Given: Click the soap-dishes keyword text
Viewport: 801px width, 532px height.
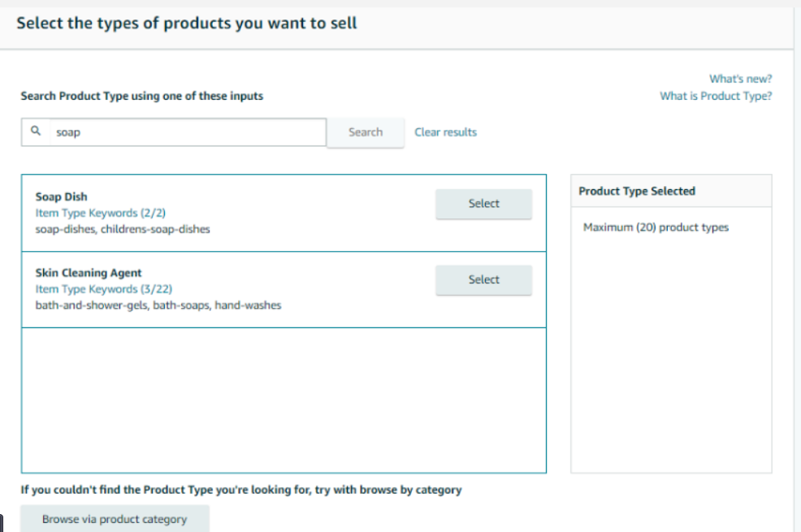Looking at the screenshot, I should pos(64,229).
